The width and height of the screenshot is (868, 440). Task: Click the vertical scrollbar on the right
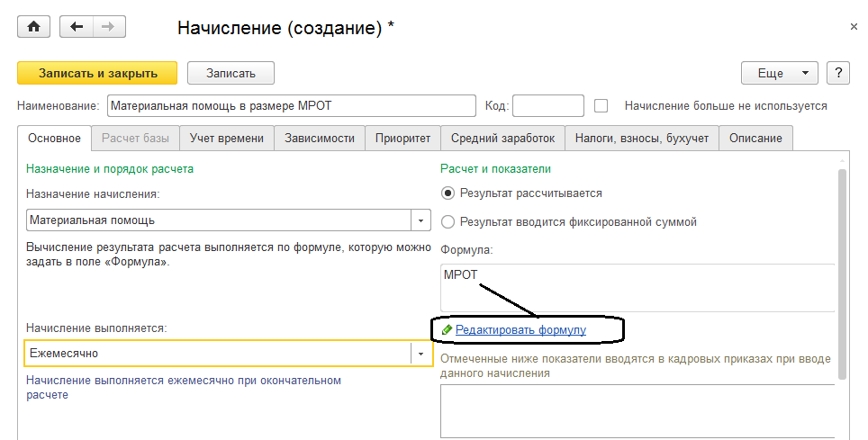(842, 270)
